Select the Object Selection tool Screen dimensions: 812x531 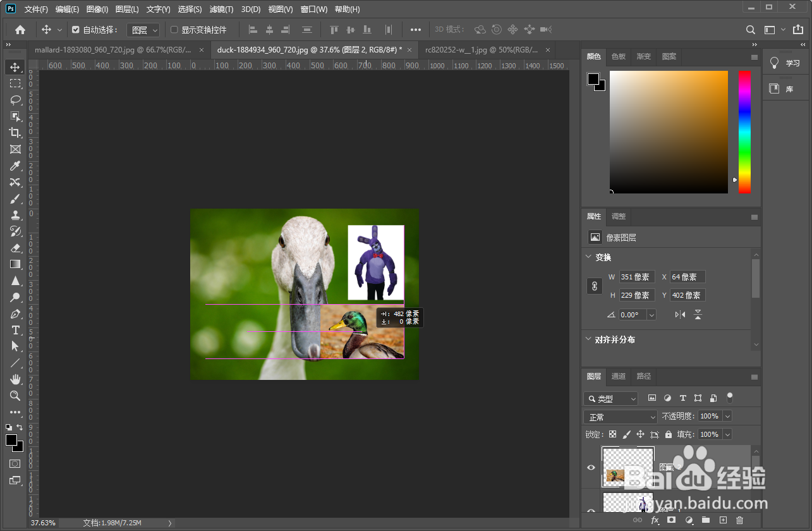[15, 116]
